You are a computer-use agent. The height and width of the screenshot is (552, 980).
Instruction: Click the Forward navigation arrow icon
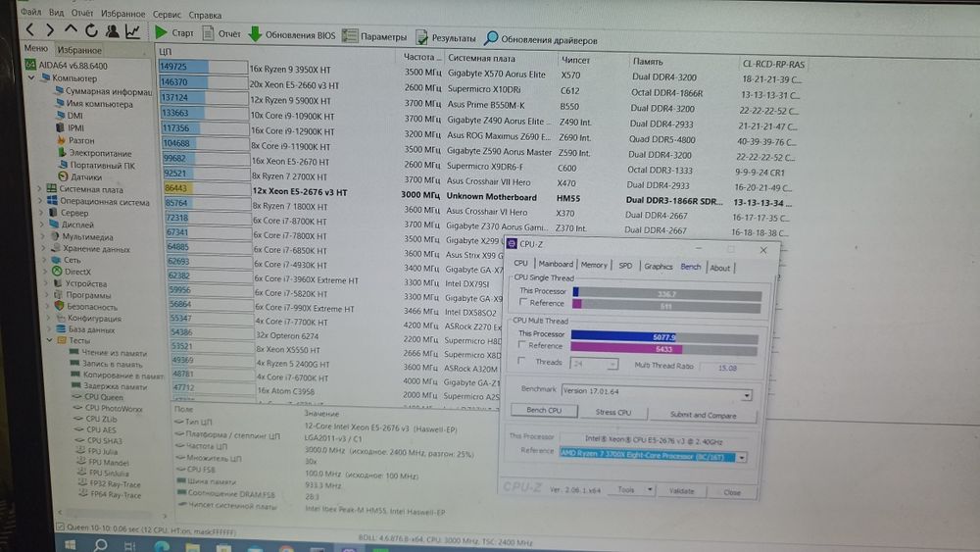pyautogui.click(x=50, y=29)
